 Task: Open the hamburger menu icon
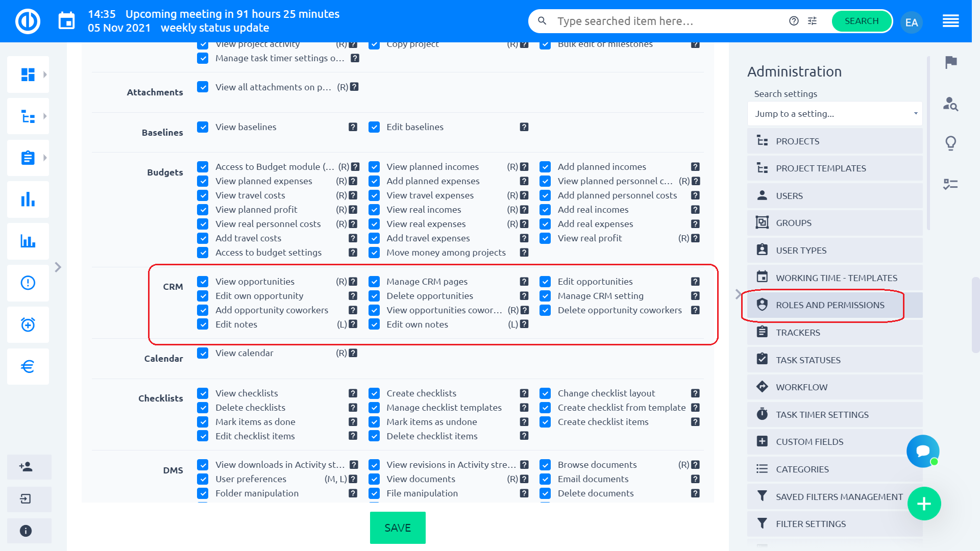(950, 21)
